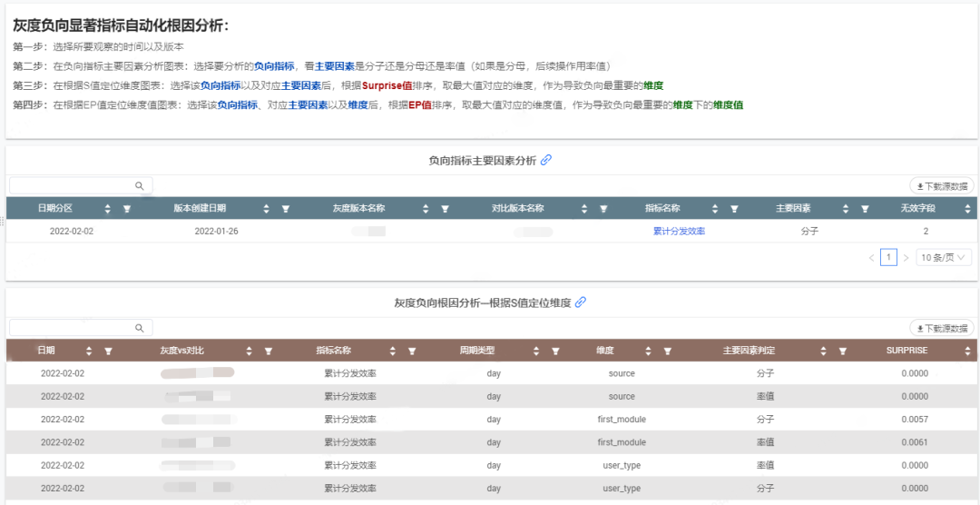Click the 0.0057 SURPRISE value

point(915,420)
